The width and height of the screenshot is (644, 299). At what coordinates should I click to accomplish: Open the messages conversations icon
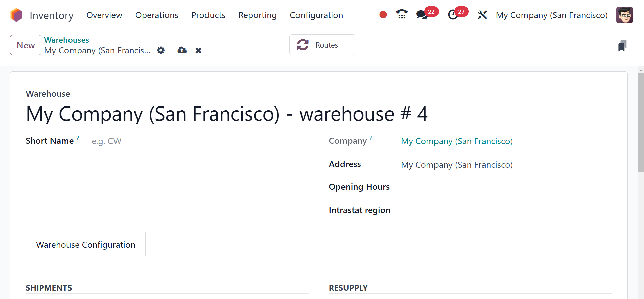pyautogui.click(x=422, y=15)
